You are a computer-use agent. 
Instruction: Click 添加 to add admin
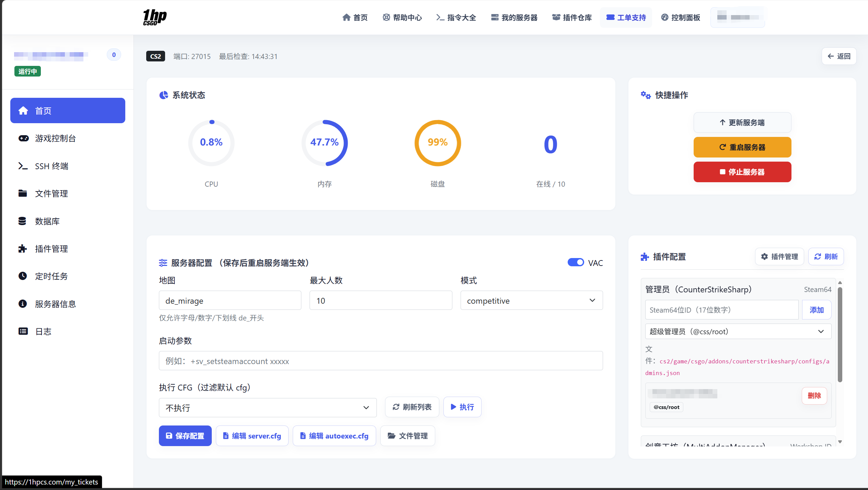tap(817, 310)
